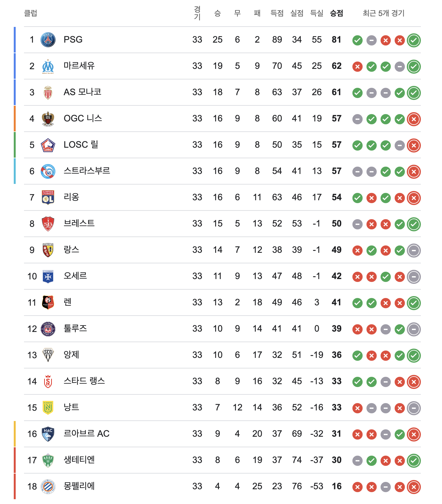The height and width of the screenshot is (504, 442).
Task: Click the 르아브르 AC HAC badge
Action: click(48, 434)
